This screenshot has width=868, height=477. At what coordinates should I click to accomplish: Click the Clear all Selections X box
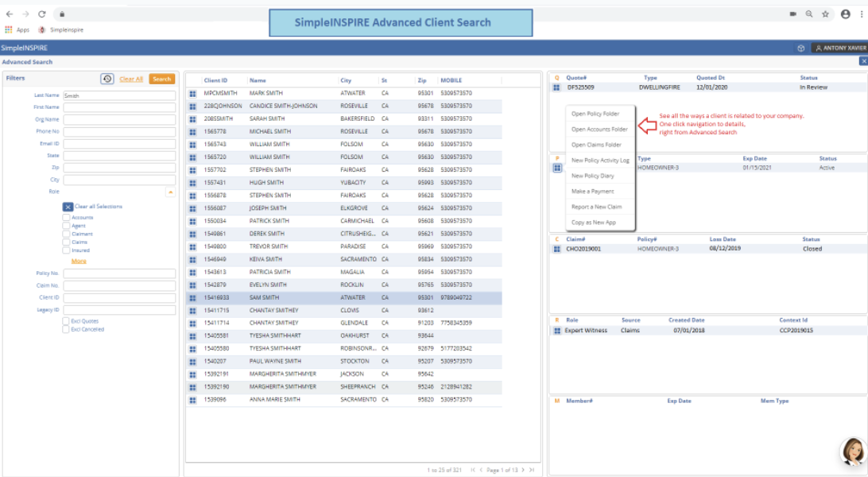pyautogui.click(x=68, y=207)
